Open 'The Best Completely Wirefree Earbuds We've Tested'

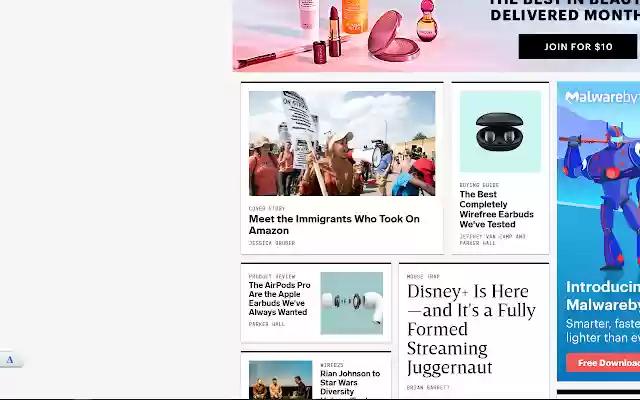tap(496, 209)
